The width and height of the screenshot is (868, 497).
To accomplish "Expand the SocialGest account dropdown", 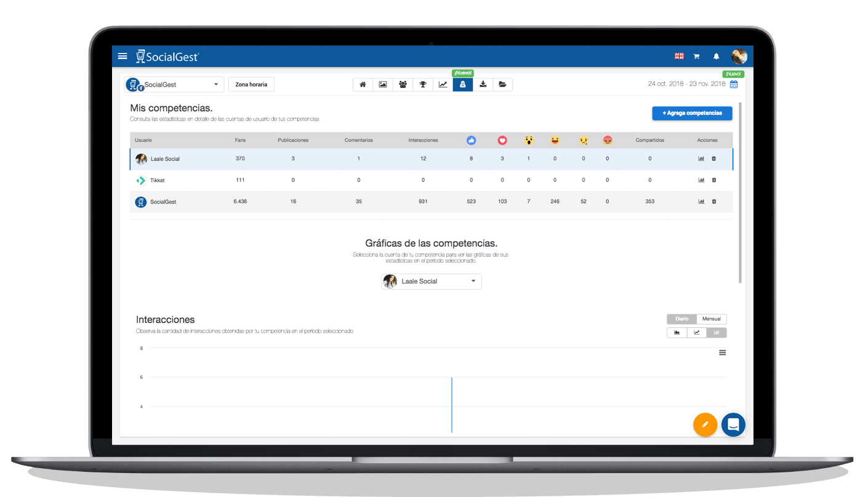I will (x=174, y=84).
